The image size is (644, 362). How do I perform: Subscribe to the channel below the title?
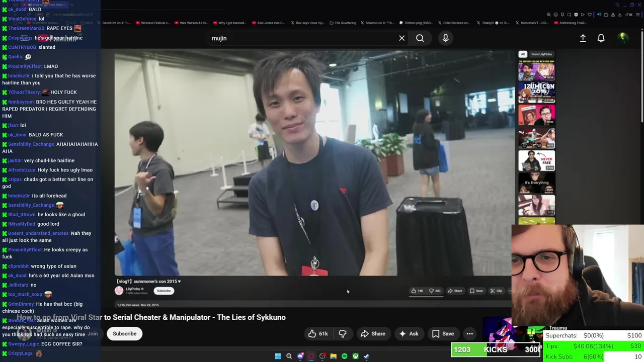tap(124, 333)
